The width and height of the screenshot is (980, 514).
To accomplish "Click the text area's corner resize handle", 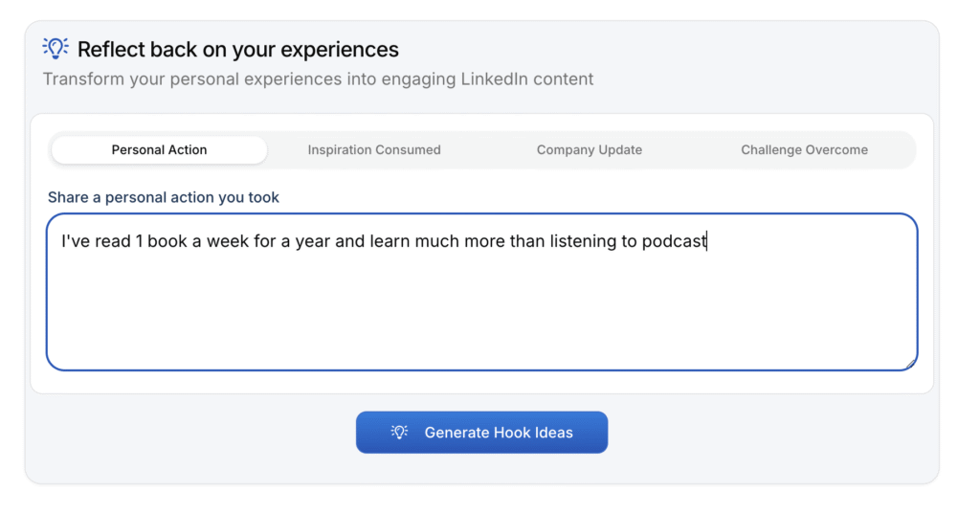I will [910, 363].
